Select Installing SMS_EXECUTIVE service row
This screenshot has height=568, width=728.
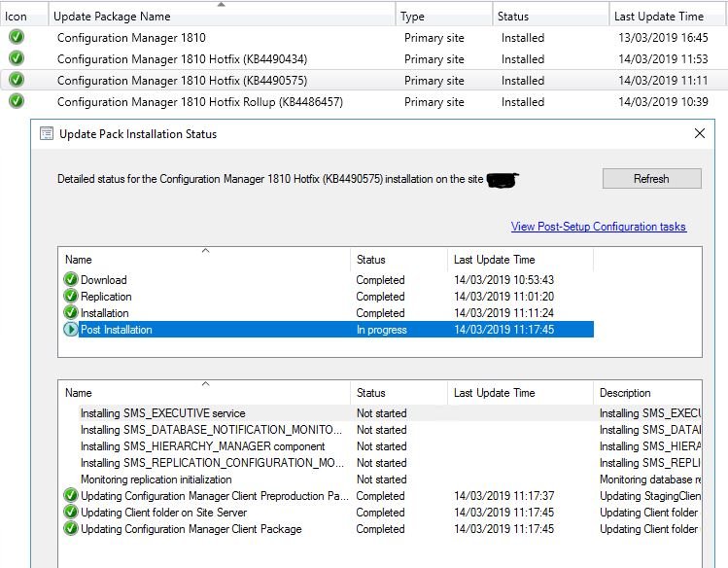381,413
